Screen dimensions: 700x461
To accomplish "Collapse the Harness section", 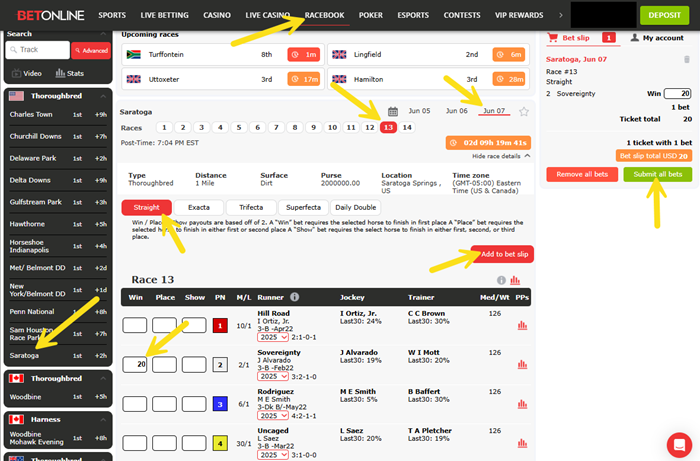I will (x=103, y=419).
